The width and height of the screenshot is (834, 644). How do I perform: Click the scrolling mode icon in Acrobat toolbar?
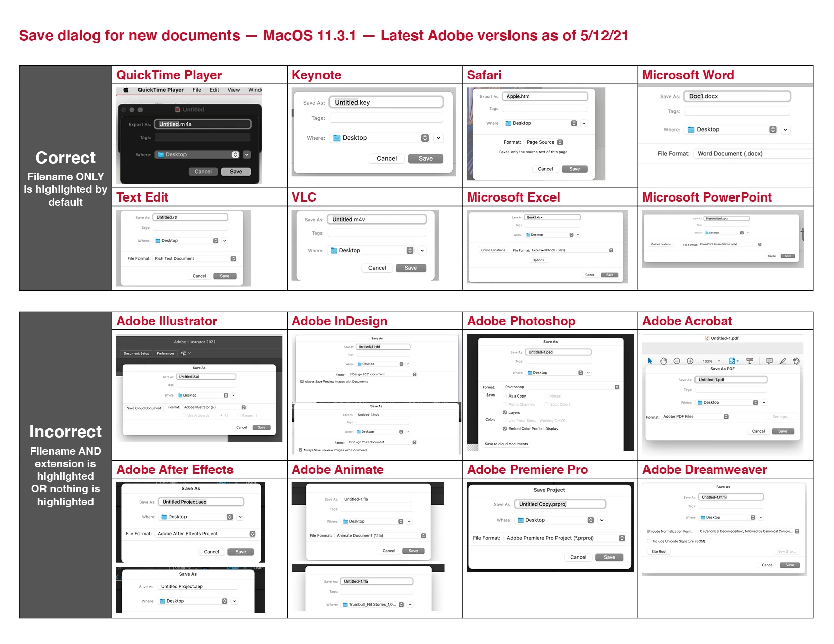pos(750,361)
